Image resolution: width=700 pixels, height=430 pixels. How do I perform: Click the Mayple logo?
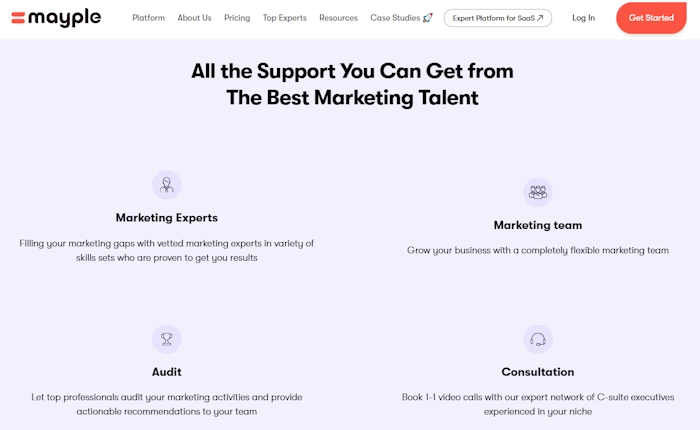click(56, 18)
